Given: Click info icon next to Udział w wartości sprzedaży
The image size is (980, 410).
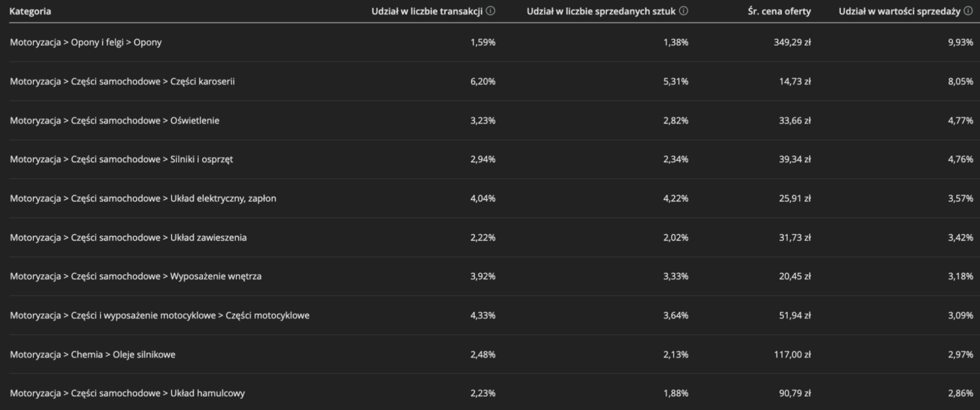Looking at the screenshot, I should [968, 11].
